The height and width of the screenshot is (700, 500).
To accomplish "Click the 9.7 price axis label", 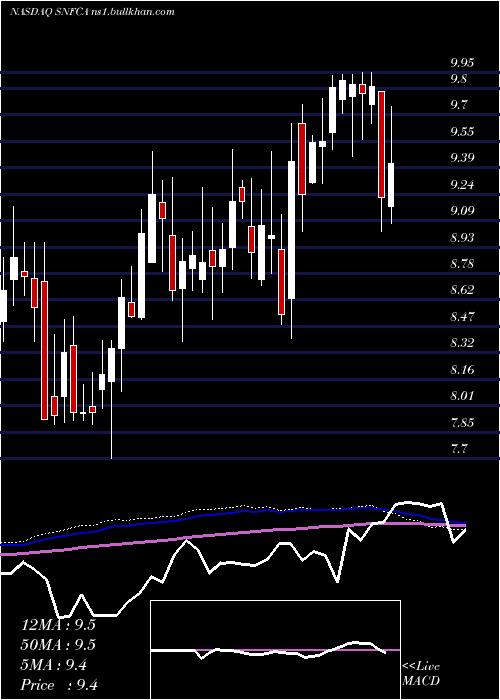I will [459, 105].
